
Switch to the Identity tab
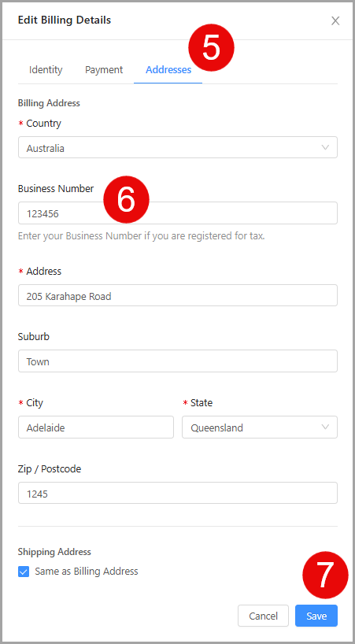coord(46,70)
